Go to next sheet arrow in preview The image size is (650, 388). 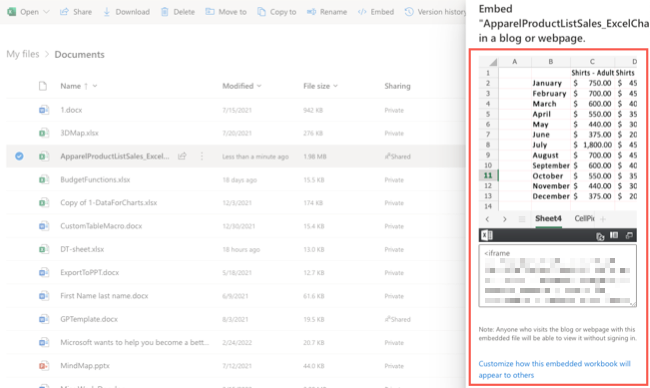coord(504,219)
